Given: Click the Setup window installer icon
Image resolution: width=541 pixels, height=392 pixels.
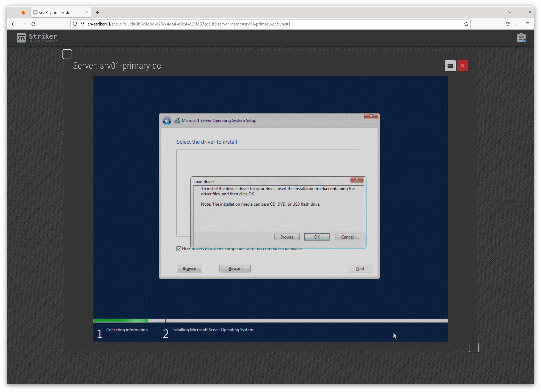Looking at the screenshot, I should (177, 121).
